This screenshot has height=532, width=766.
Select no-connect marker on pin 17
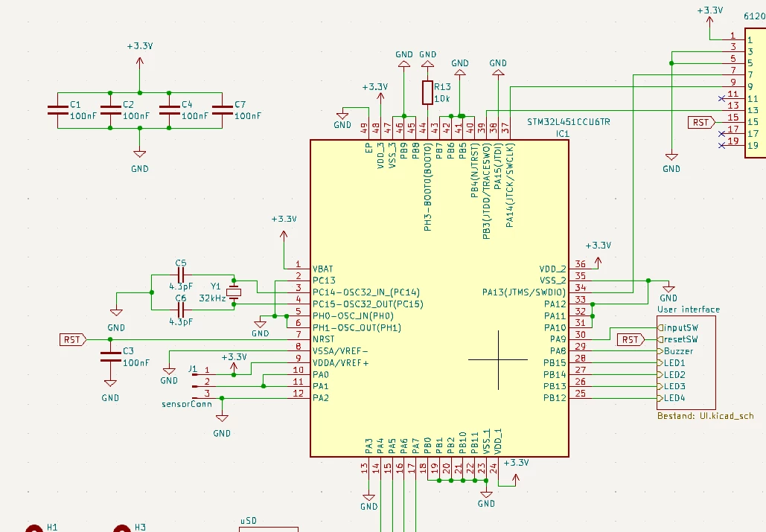point(721,134)
